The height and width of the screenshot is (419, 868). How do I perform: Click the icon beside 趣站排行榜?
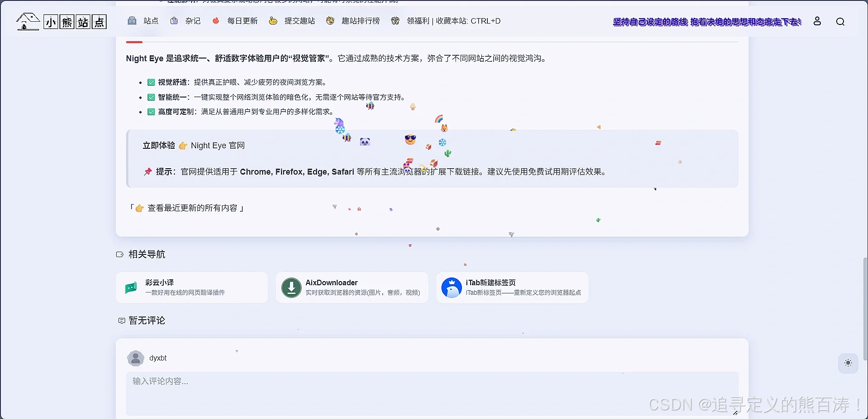point(330,20)
